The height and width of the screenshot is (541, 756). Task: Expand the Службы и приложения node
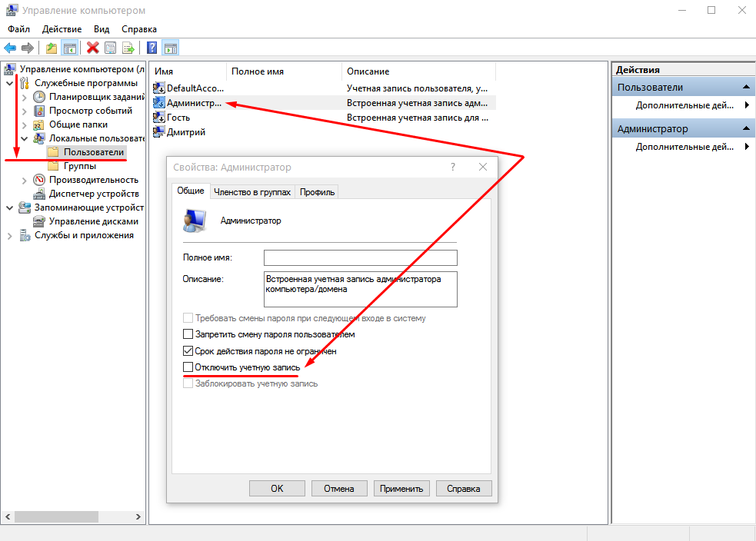click(10, 236)
